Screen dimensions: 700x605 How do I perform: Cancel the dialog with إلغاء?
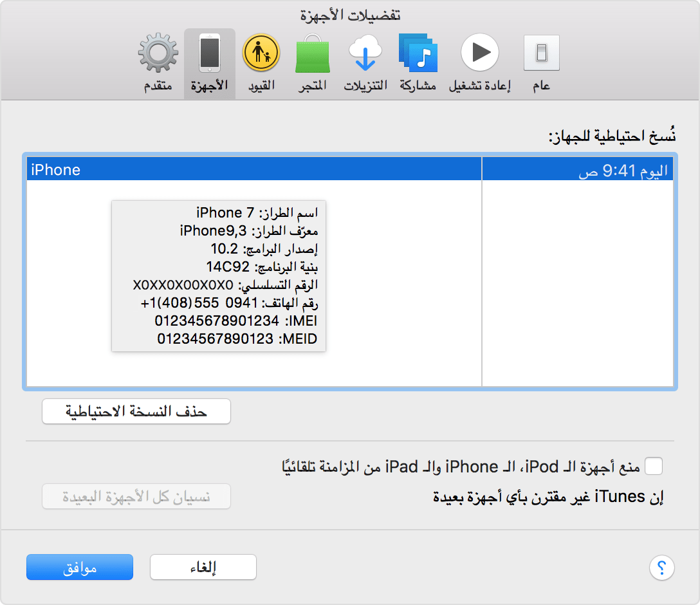203,567
